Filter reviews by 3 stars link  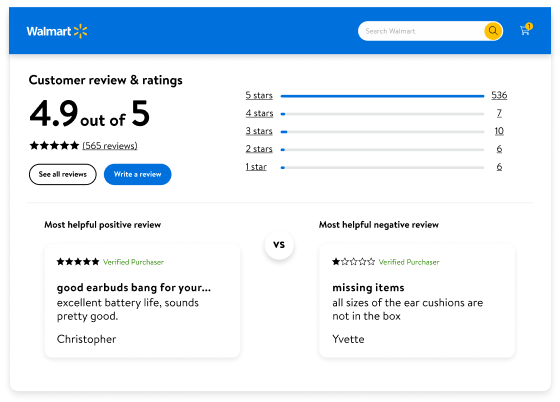point(259,131)
